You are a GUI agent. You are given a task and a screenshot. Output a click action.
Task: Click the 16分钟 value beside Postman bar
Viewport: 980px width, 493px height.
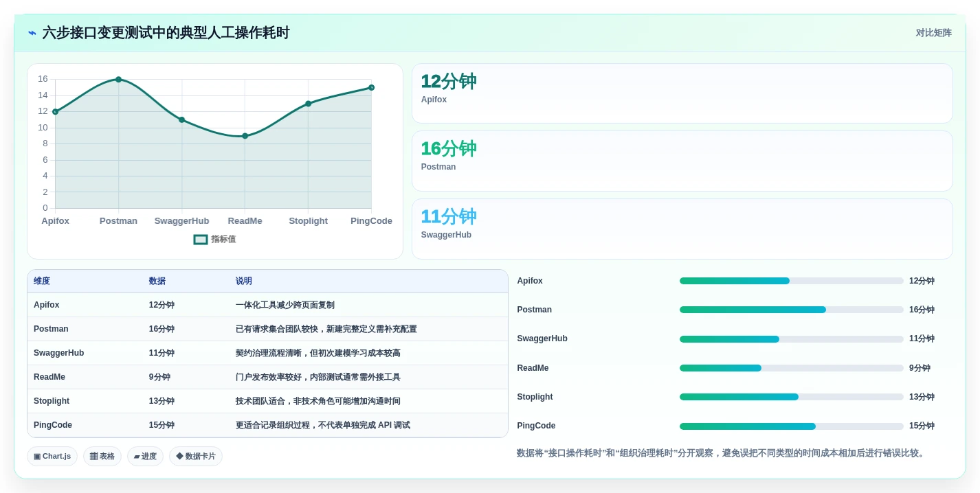pyautogui.click(x=922, y=310)
